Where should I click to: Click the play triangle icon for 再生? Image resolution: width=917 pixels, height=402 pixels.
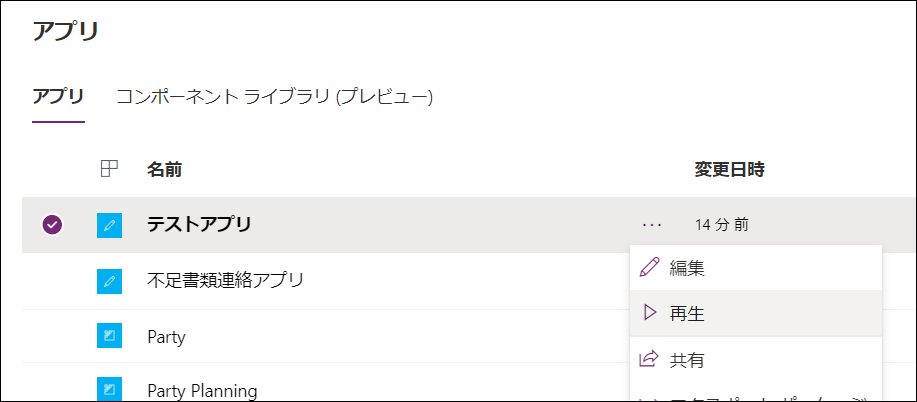point(649,313)
